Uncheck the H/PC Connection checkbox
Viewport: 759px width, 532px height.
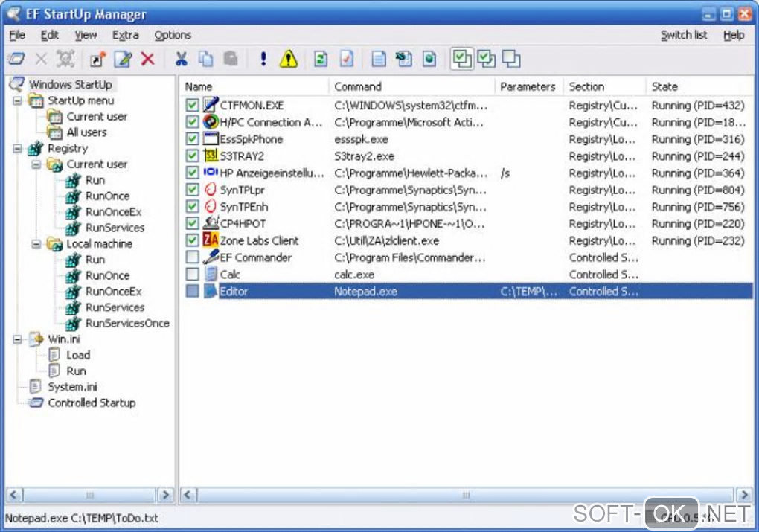(192, 122)
